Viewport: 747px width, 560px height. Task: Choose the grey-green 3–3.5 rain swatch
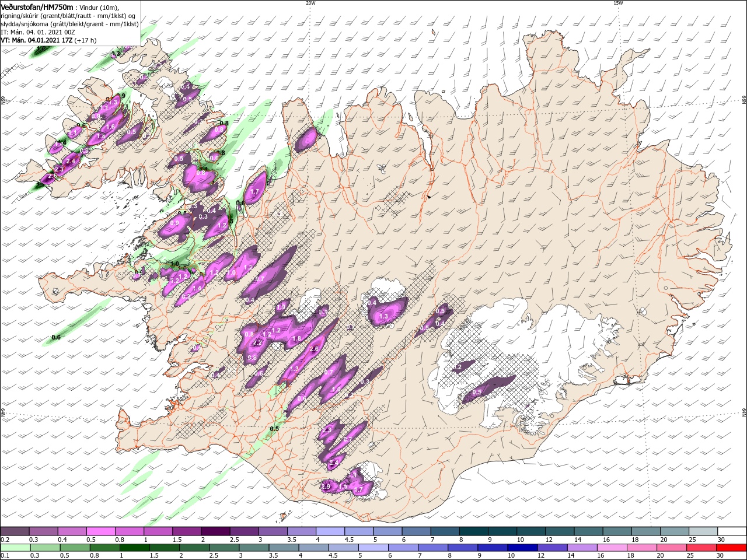253,548
